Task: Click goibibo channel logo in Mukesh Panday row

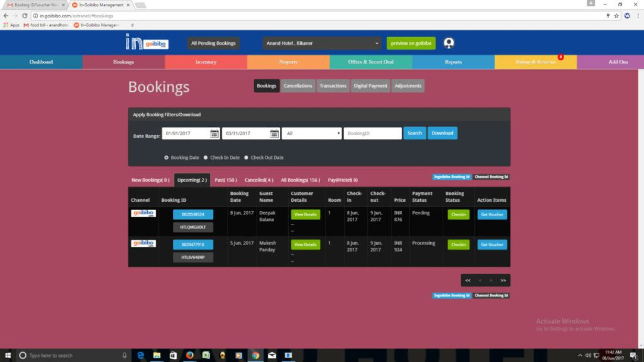Action: pos(143,243)
